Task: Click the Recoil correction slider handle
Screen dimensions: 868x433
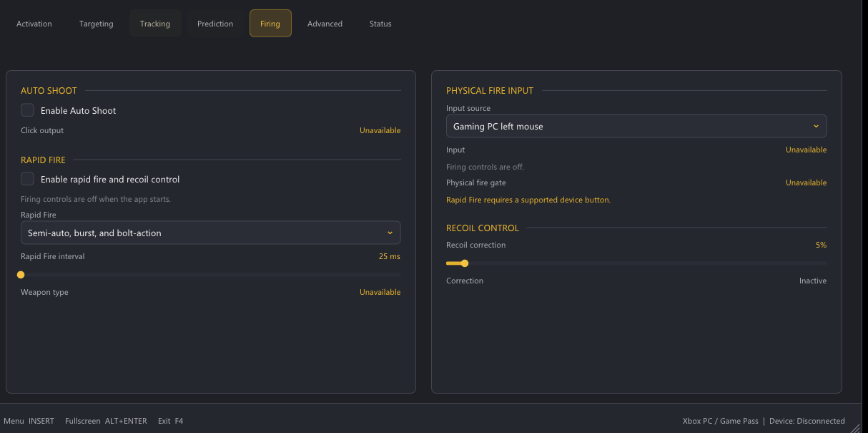Action: click(x=465, y=263)
